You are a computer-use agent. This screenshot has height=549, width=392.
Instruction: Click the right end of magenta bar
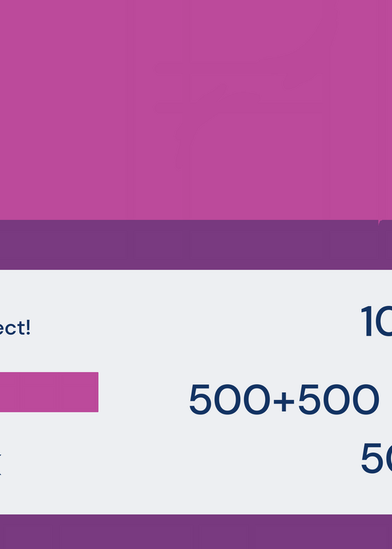[95, 392]
